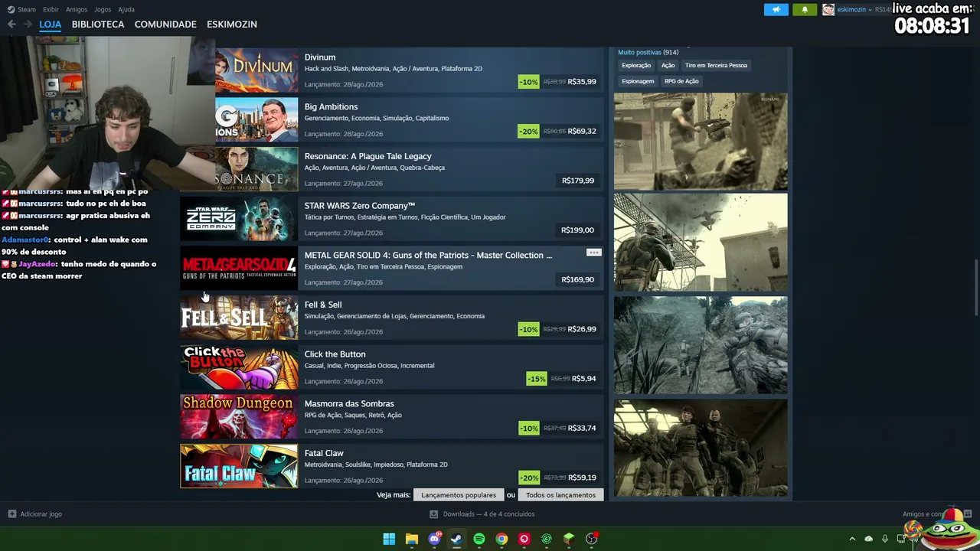Go back with the left arrow
Screen dimensions: 980x551
(11, 24)
